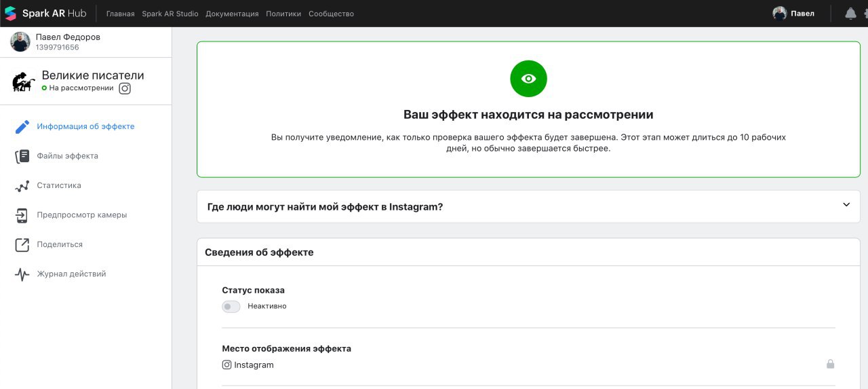
Task: Click phone icon for Предпросмотр камеры
Action: click(x=22, y=215)
